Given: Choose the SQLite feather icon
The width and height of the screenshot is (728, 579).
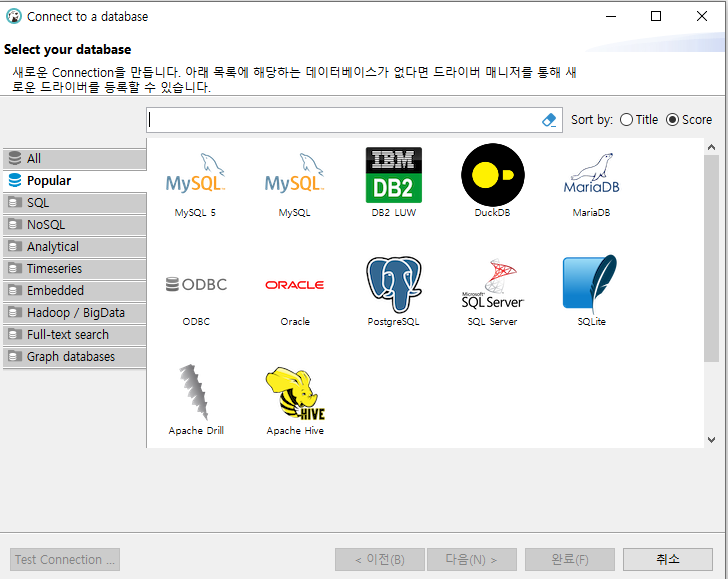Looking at the screenshot, I should click(590, 283).
